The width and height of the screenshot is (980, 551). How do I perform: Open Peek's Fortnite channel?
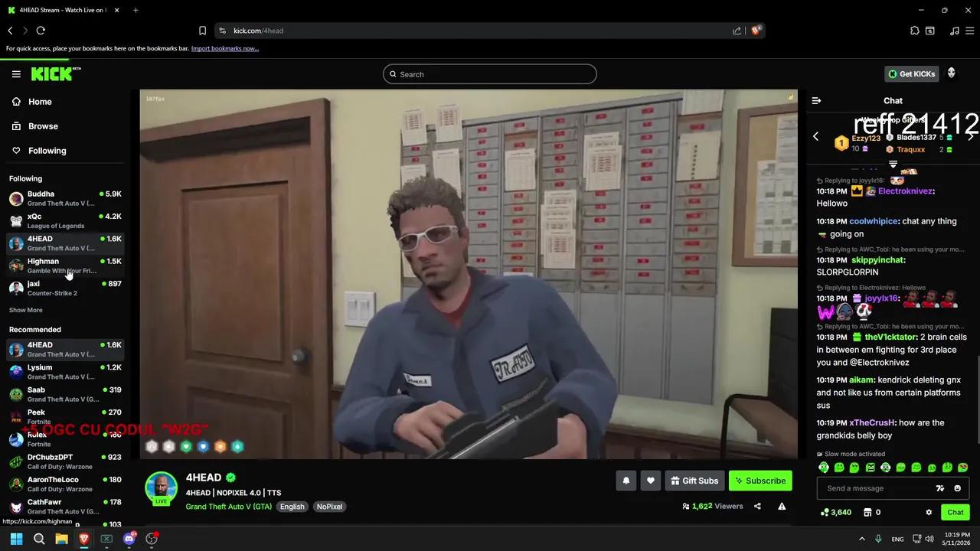click(x=65, y=416)
